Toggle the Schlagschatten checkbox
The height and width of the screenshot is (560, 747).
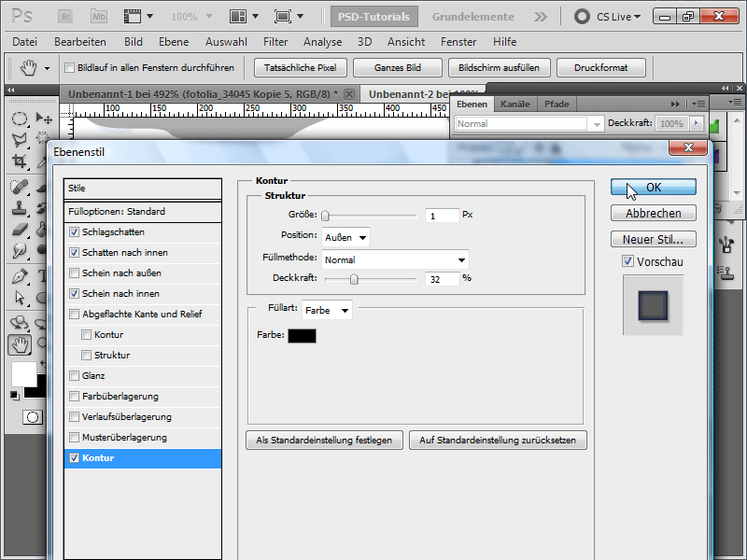coord(74,231)
